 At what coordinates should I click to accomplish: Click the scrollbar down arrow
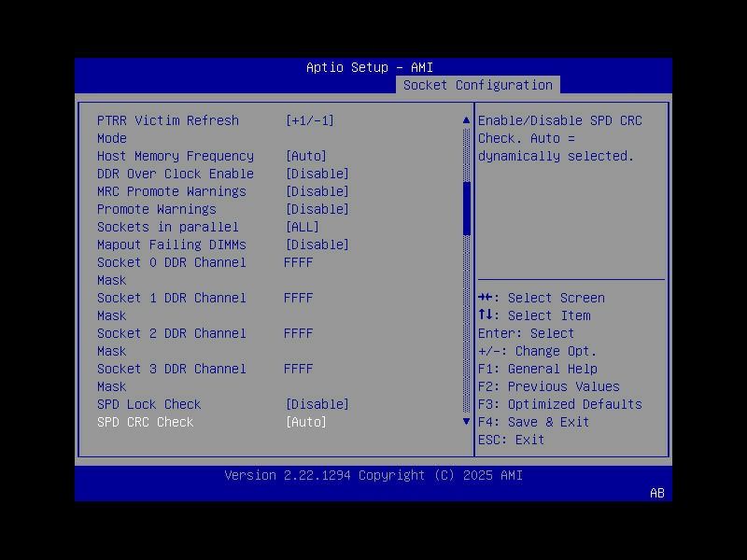point(465,422)
